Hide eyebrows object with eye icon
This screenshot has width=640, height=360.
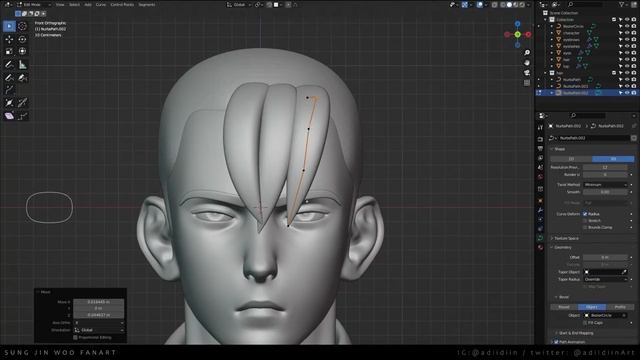pyautogui.click(x=627, y=40)
